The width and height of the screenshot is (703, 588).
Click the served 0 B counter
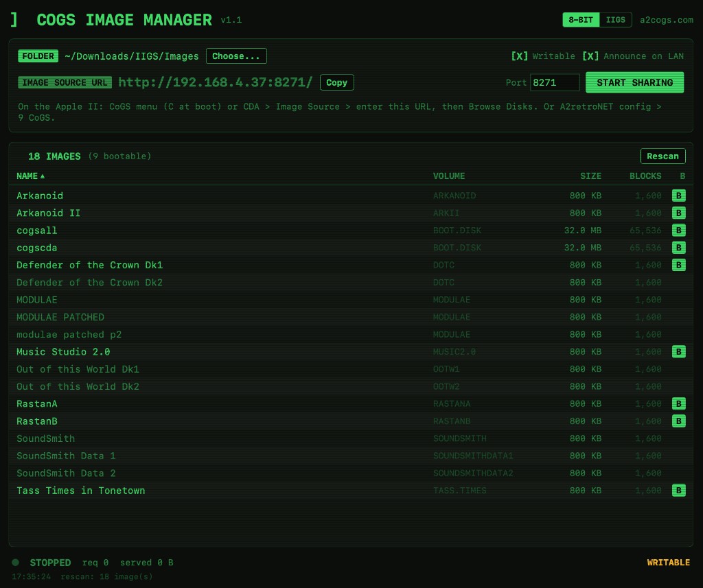click(x=146, y=563)
